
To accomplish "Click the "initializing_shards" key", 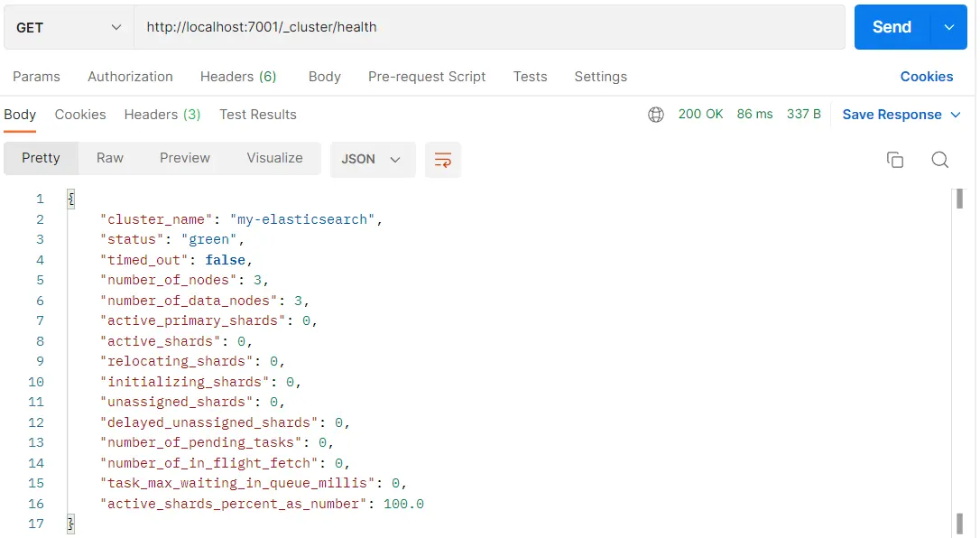I will click(x=185, y=382).
